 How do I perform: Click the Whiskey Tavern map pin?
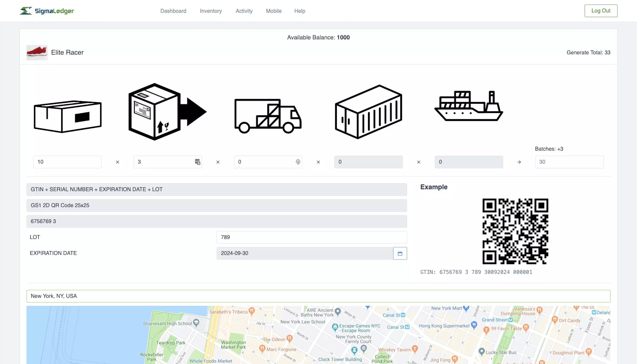[x=415, y=349]
